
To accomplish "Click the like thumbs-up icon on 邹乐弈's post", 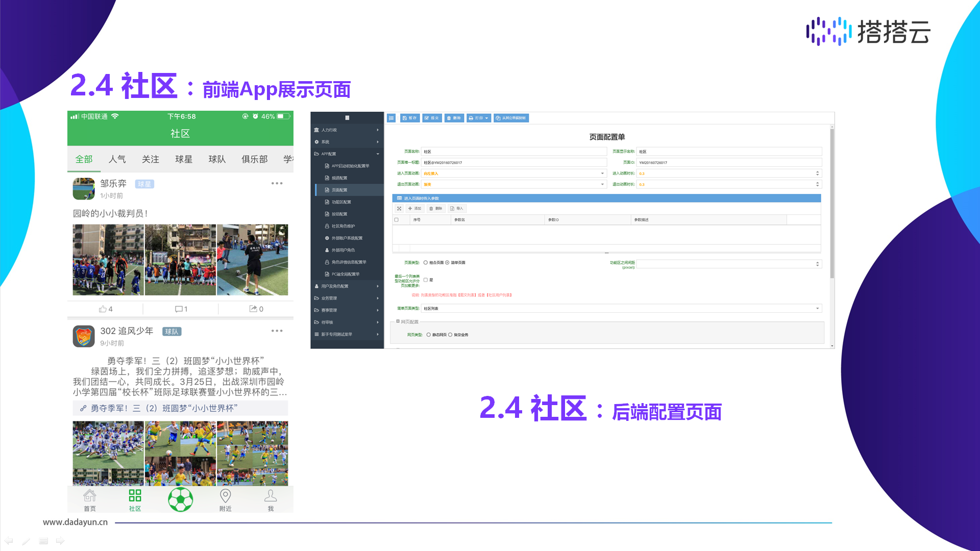I will click(103, 309).
